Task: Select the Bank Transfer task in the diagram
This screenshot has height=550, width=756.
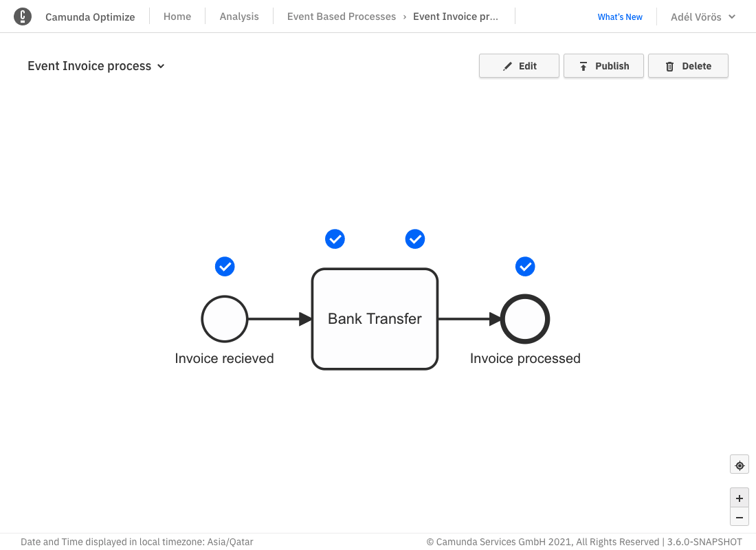Action: (375, 319)
